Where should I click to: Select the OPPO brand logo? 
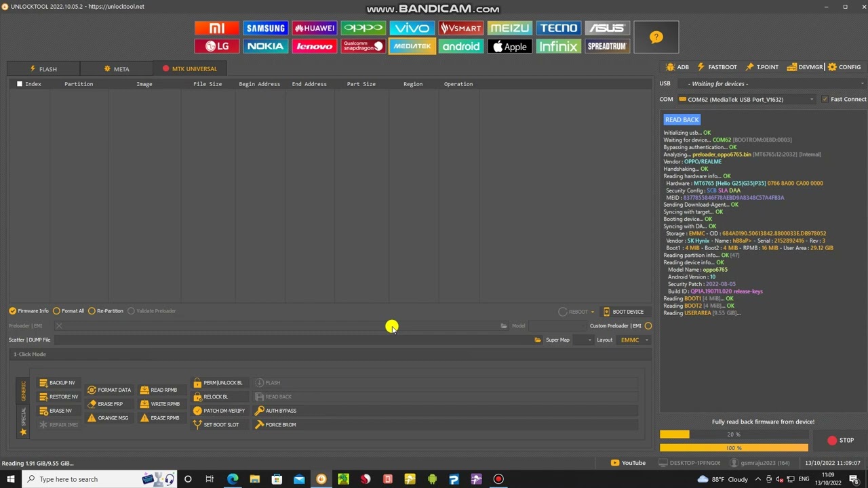[363, 28]
